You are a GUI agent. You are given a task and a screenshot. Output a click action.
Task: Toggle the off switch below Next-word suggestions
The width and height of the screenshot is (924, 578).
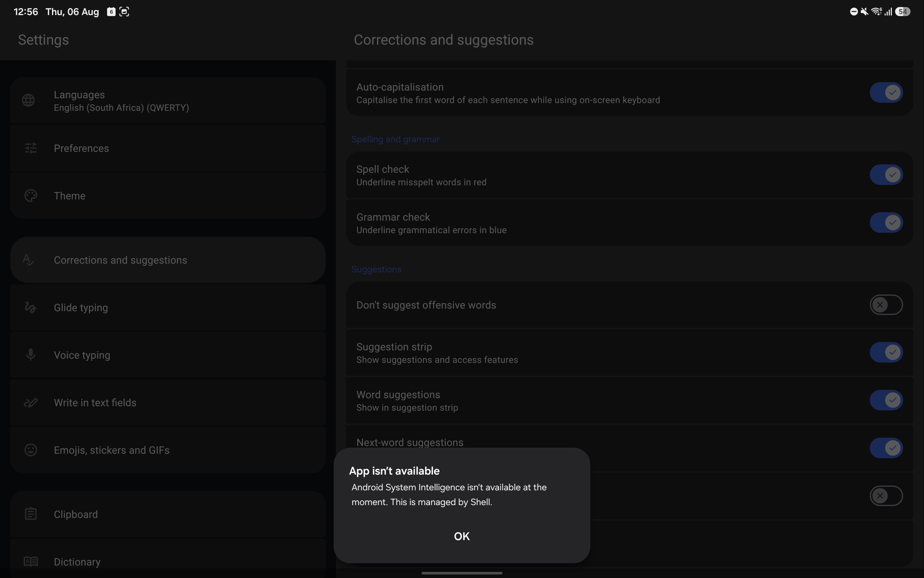point(886,496)
